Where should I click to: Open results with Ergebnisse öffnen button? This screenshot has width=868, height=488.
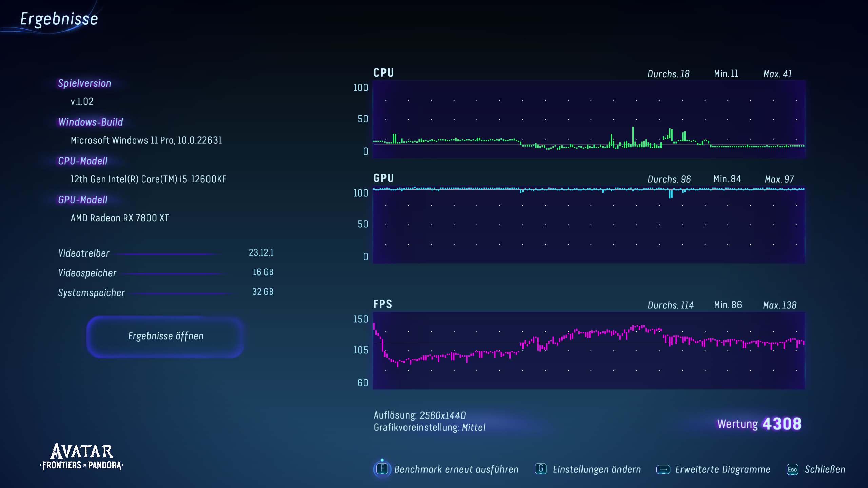[x=165, y=336]
